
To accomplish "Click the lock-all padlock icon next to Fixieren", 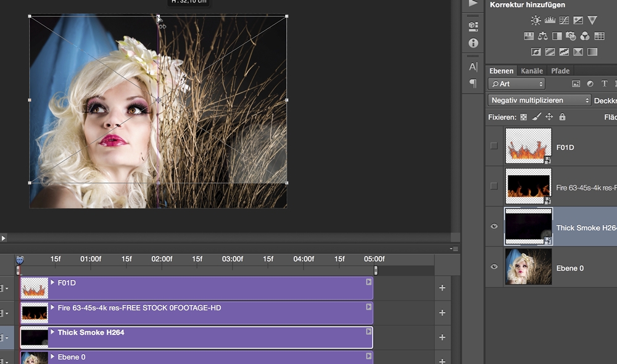I will click(x=562, y=117).
